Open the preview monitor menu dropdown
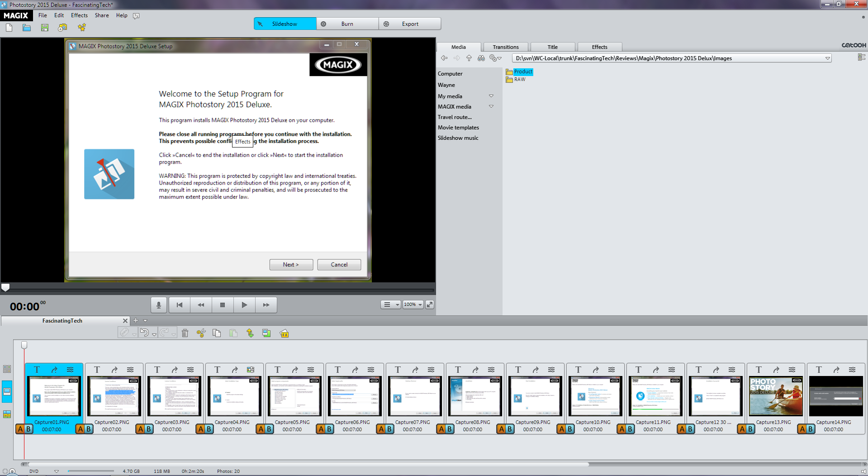Image resolution: width=868 pixels, height=476 pixels. (x=391, y=305)
